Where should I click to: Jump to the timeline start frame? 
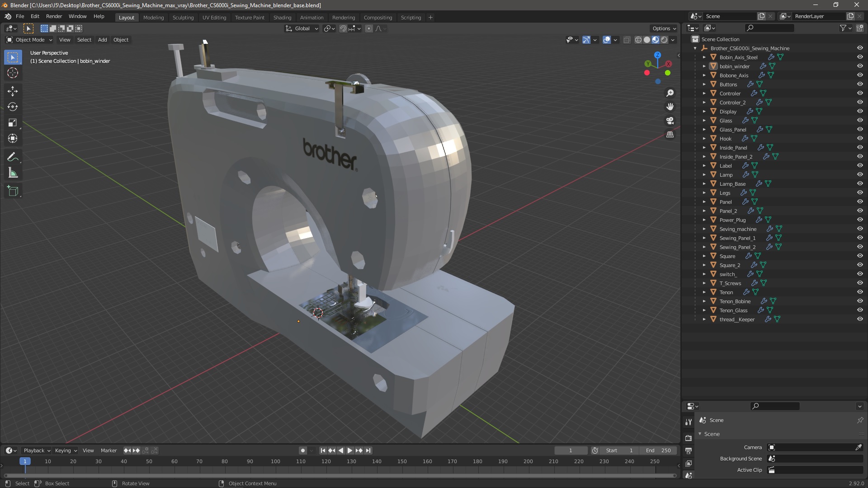pos(323,450)
